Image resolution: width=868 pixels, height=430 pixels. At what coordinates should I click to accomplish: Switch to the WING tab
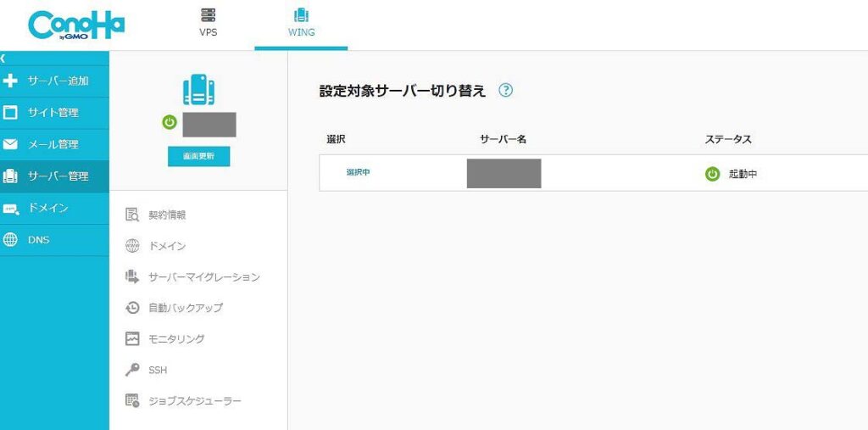pyautogui.click(x=301, y=23)
